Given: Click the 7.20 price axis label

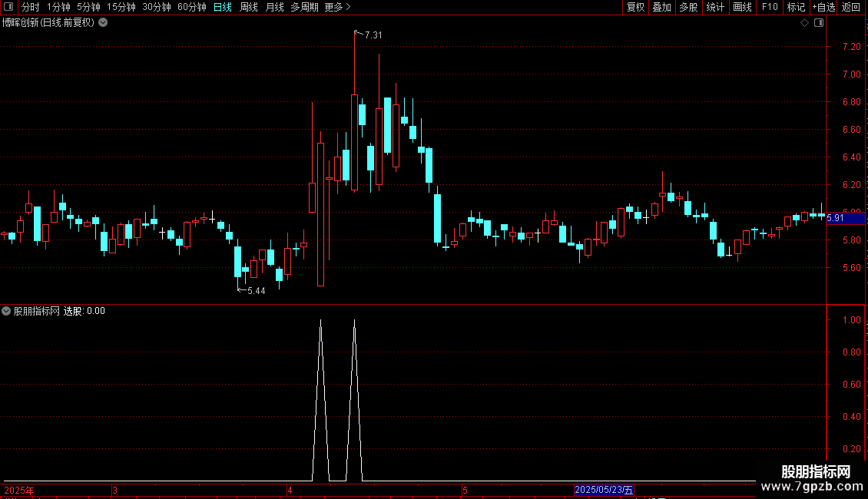Looking at the screenshot, I should click(x=851, y=47).
